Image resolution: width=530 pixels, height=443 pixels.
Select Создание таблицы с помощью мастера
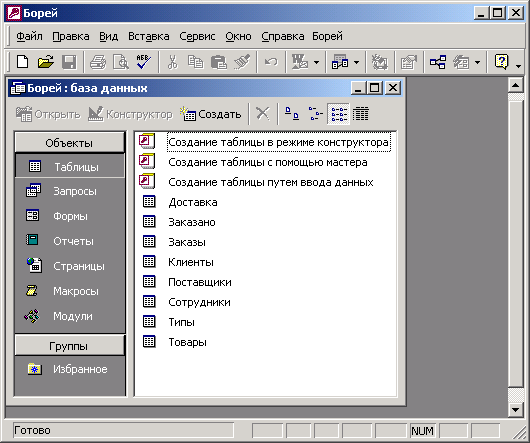pos(268,162)
